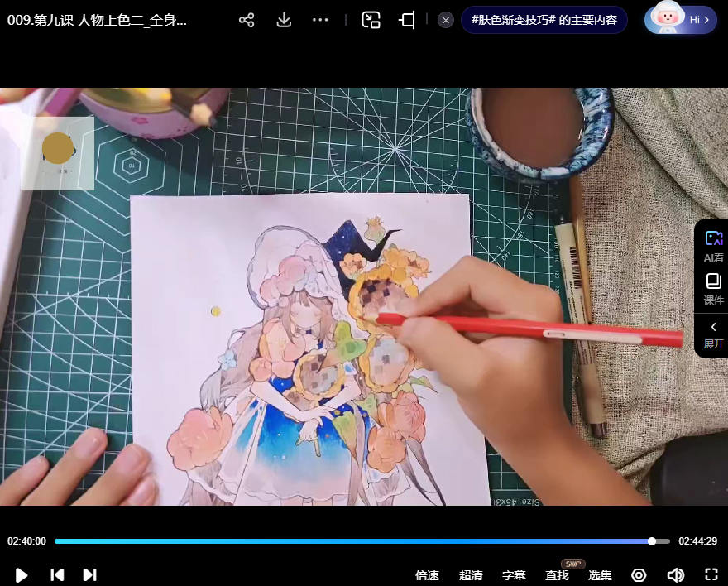Open the three-dot more options menu
Viewport: 728px width, 586px height.
320,21
